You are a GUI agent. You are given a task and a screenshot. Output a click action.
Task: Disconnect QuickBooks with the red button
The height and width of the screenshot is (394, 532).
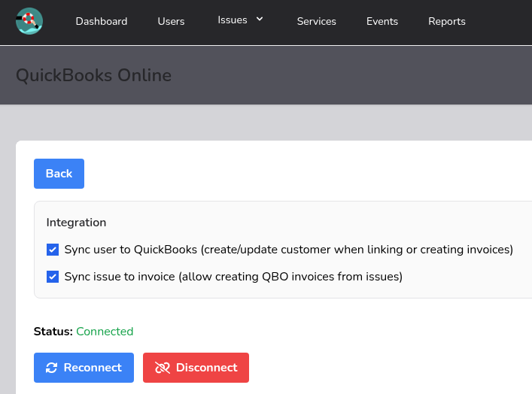[x=196, y=368]
